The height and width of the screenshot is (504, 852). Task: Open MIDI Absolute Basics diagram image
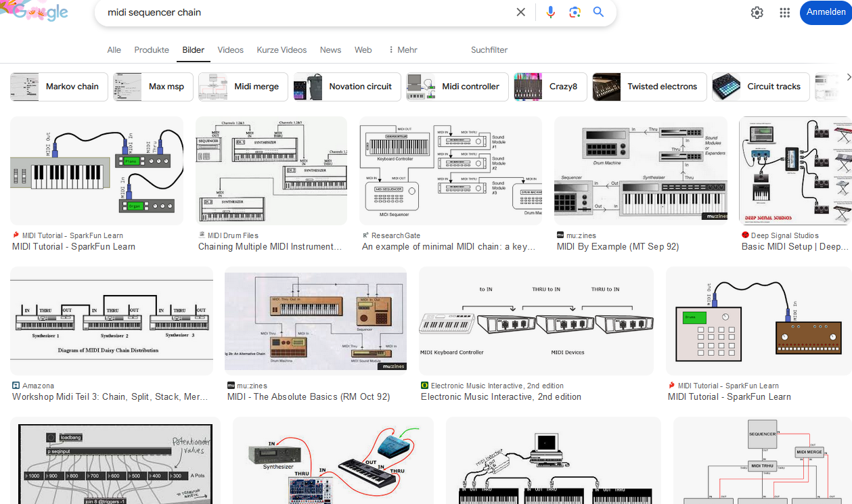tap(315, 321)
